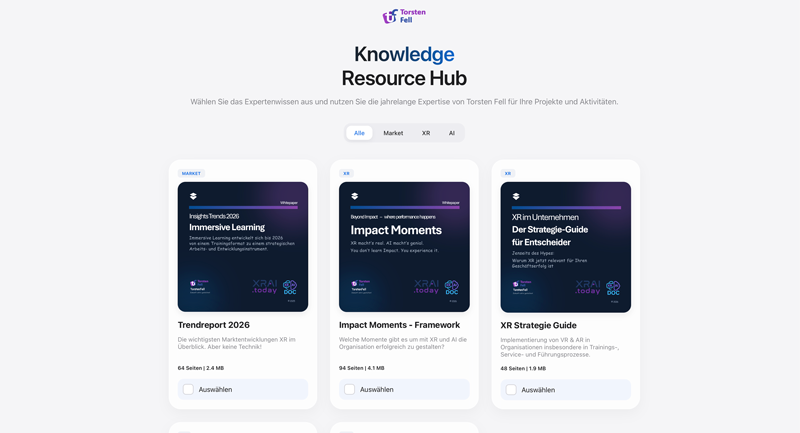Viewport: 800px width, 433px height.
Task: Click DOC icon on Strategie-Guide cover
Action: click(613, 287)
